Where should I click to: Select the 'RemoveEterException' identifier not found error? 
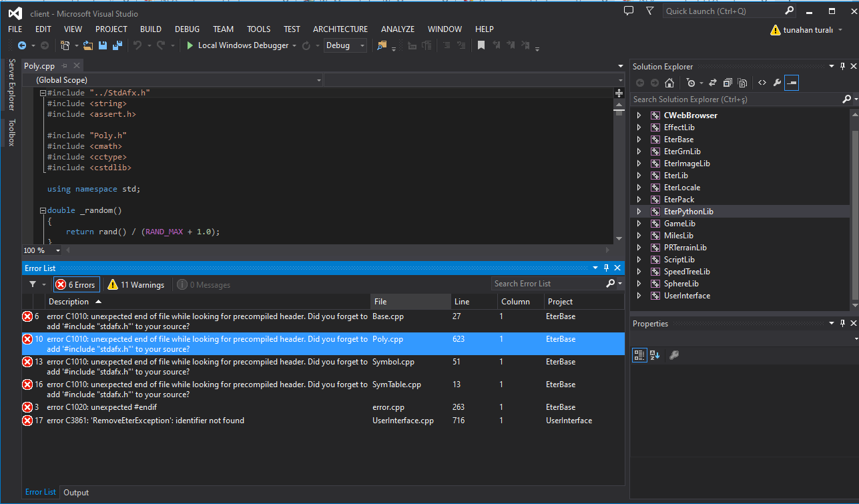coord(323,421)
